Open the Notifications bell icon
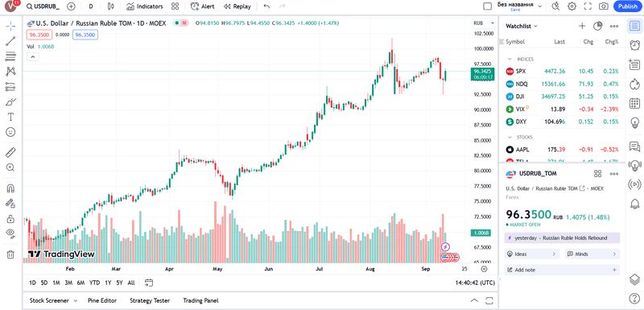 634,203
